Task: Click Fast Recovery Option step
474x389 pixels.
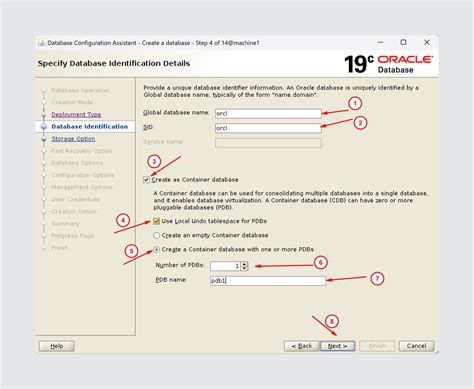Action: pyautogui.click(x=82, y=151)
